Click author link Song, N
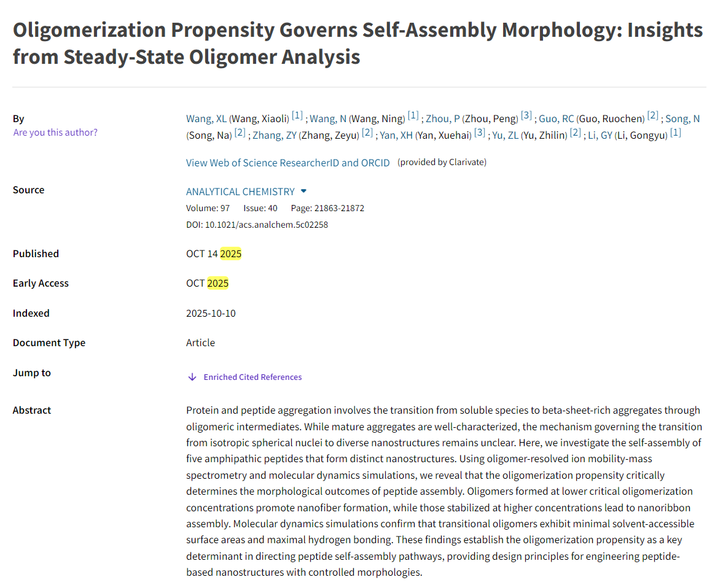Image resolution: width=715 pixels, height=588 pixels. pyautogui.click(x=682, y=119)
